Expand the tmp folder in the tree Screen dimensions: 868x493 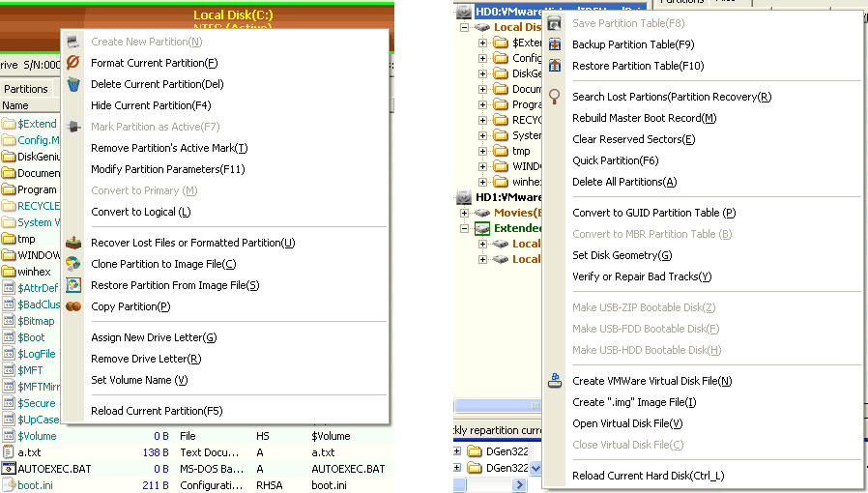tap(483, 151)
